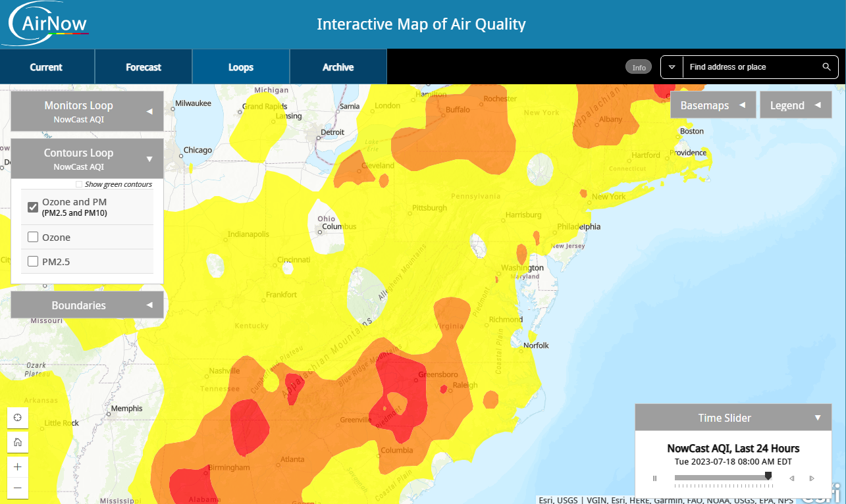The height and width of the screenshot is (504, 846).
Task: Focus the Find address or place field
Action: (x=749, y=67)
